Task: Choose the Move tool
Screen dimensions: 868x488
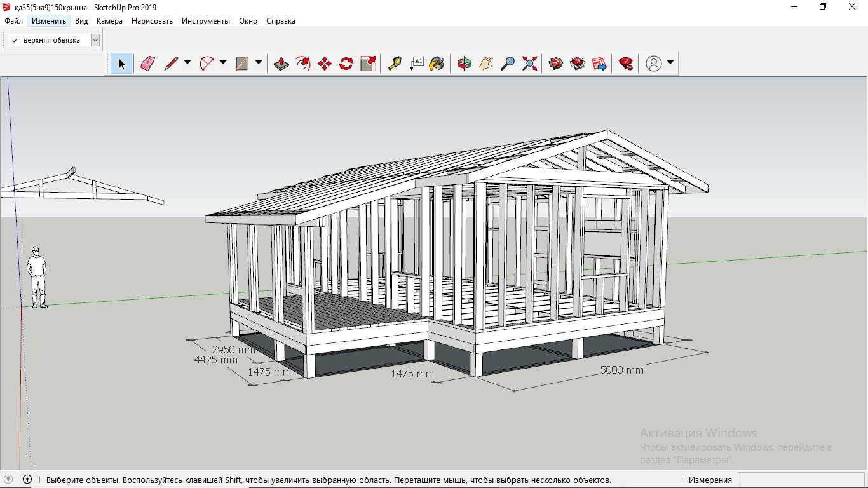Action: click(324, 63)
